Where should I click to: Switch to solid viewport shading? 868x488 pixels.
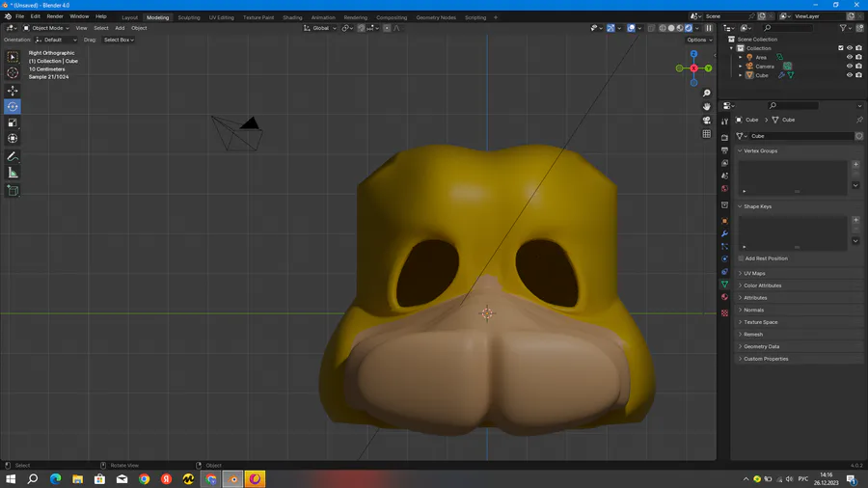pos(671,28)
